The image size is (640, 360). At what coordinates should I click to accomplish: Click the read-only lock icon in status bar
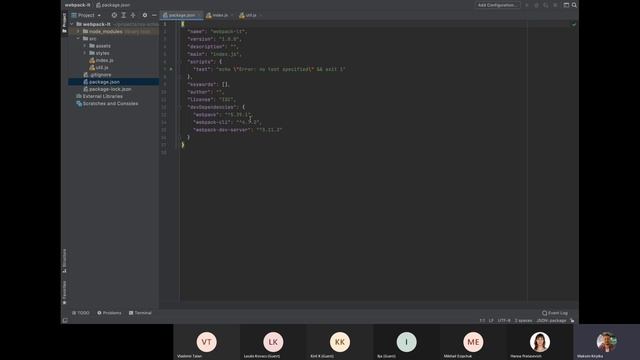click(x=572, y=320)
